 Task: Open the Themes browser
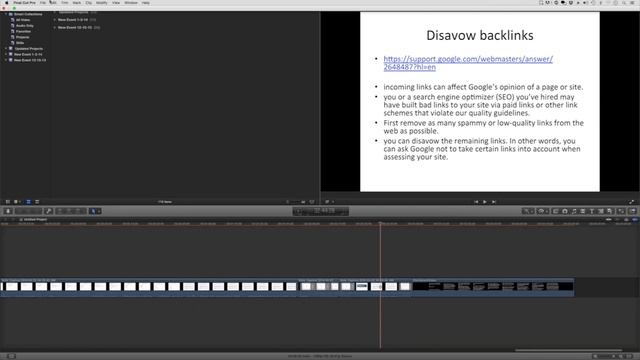610,211
